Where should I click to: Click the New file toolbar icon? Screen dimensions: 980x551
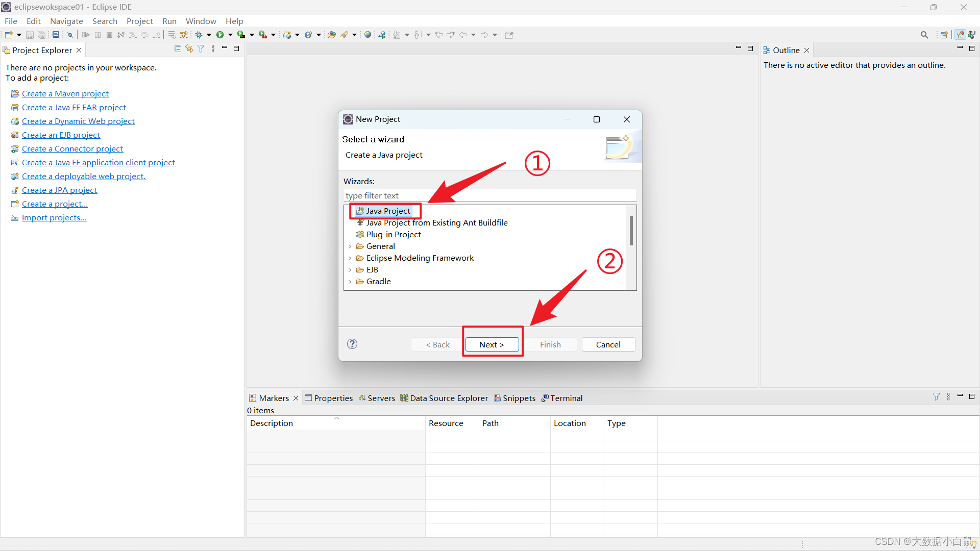coord(9,35)
